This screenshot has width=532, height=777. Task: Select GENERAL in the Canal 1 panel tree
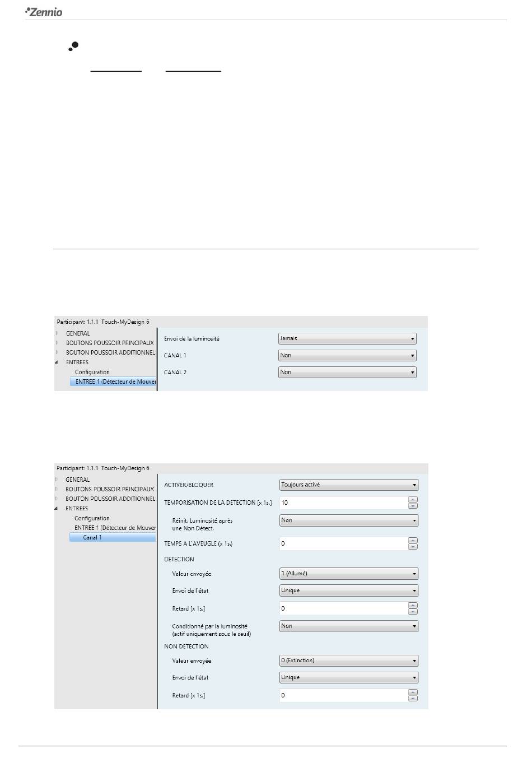[77, 480]
